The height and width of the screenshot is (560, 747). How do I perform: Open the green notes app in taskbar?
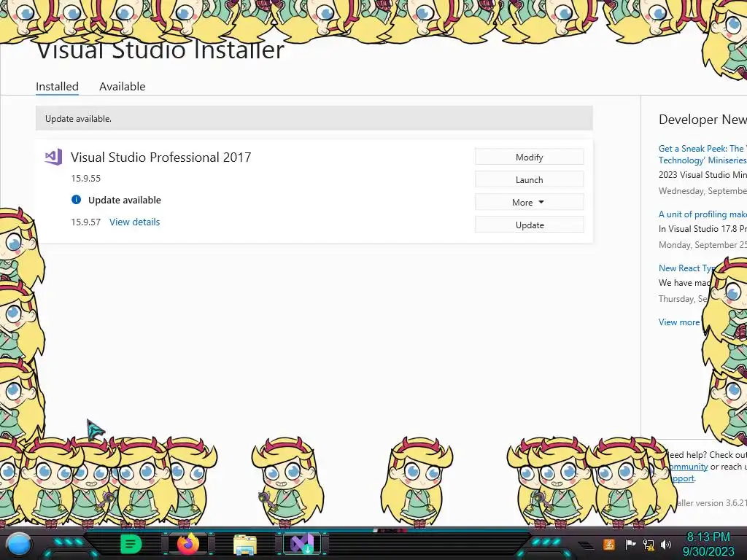[131, 544]
